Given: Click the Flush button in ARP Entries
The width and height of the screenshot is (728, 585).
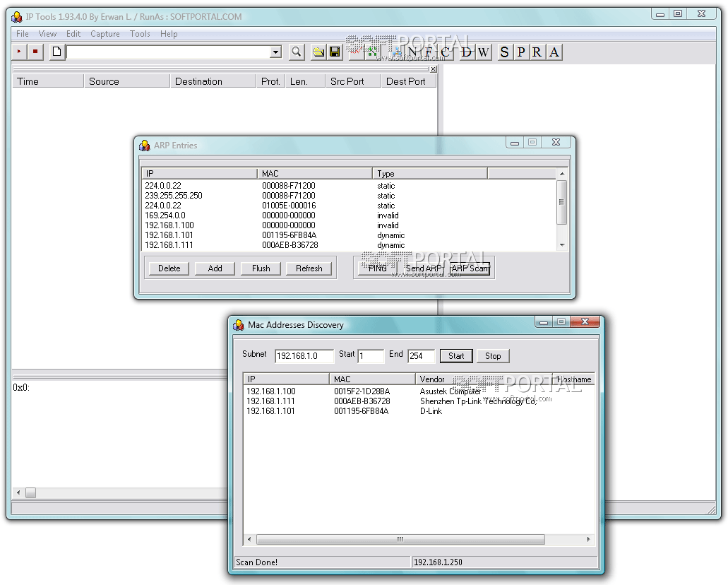Looking at the screenshot, I should pos(261,268).
